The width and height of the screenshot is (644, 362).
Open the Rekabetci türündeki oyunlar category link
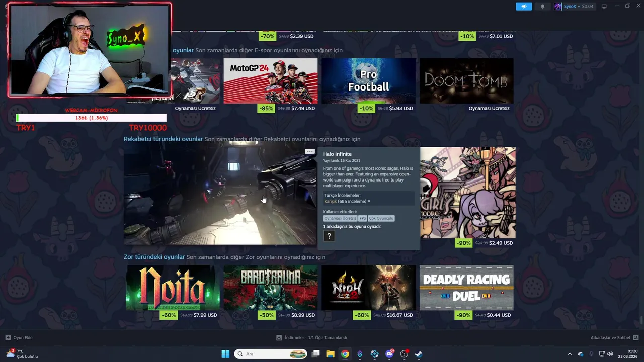pos(163,139)
